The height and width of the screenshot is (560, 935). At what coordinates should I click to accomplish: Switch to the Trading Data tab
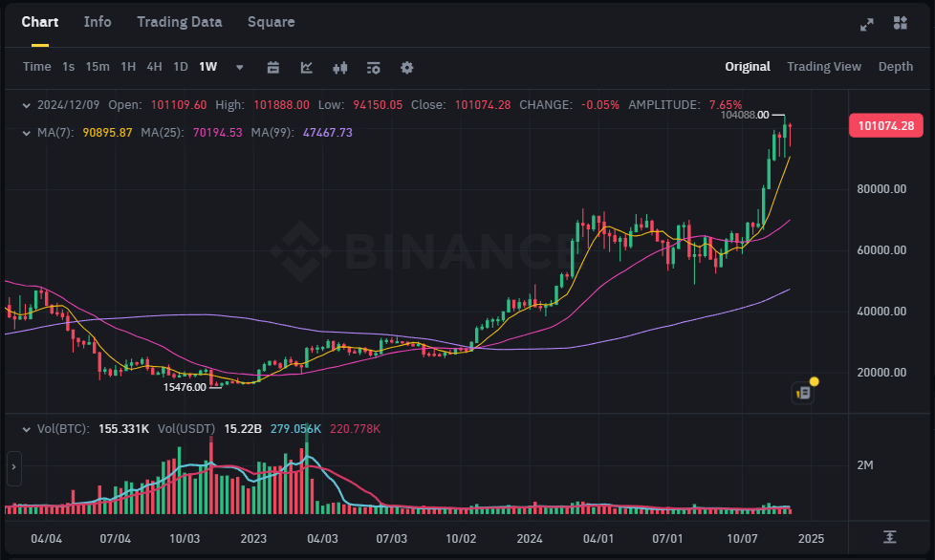tap(180, 22)
